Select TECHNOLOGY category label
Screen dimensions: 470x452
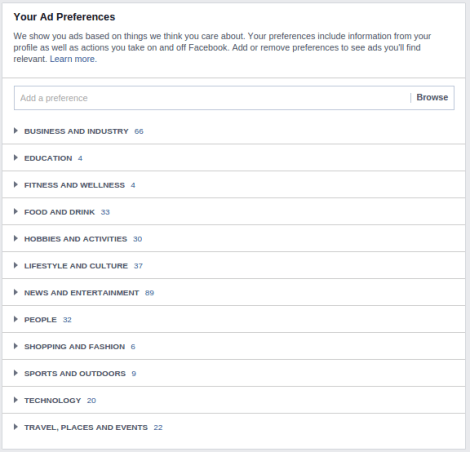click(x=53, y=401)
